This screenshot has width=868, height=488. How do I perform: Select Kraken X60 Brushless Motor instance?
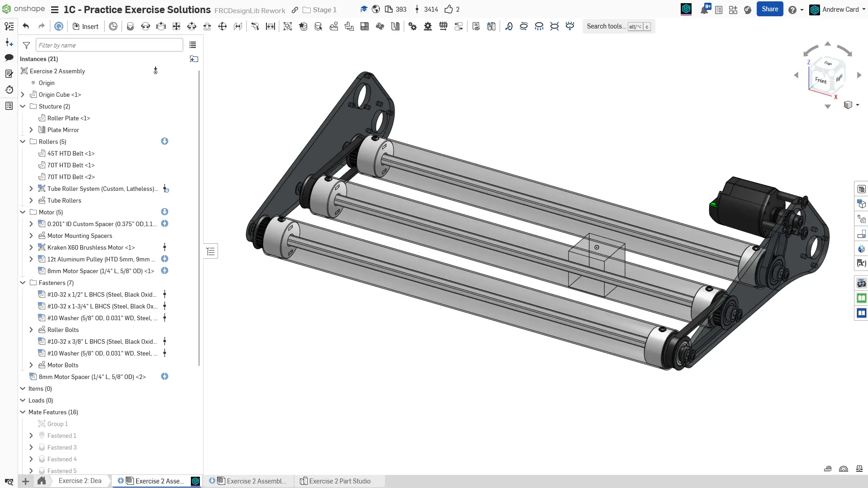[x=91, y=247]
